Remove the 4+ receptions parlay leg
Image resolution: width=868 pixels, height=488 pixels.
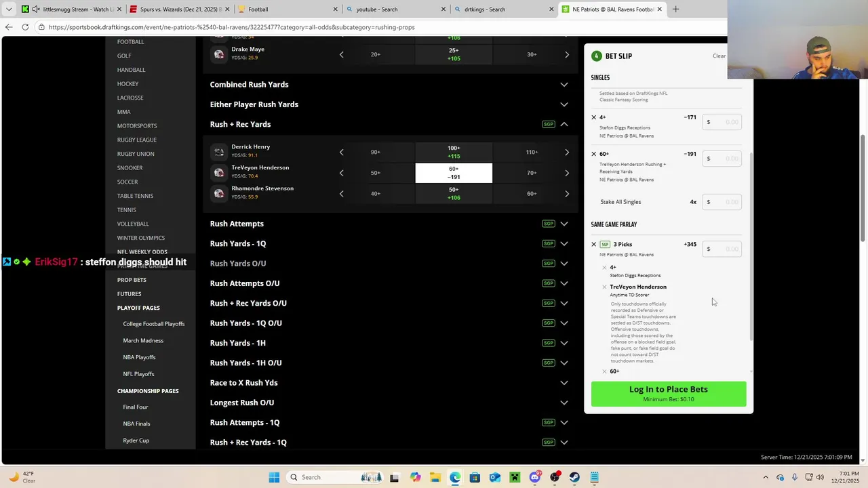pos(604,267)
